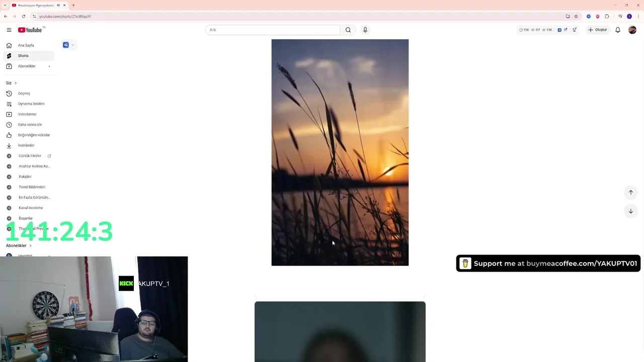Focus the Ara search box
The image size is (644, 362).
(273, 30)
